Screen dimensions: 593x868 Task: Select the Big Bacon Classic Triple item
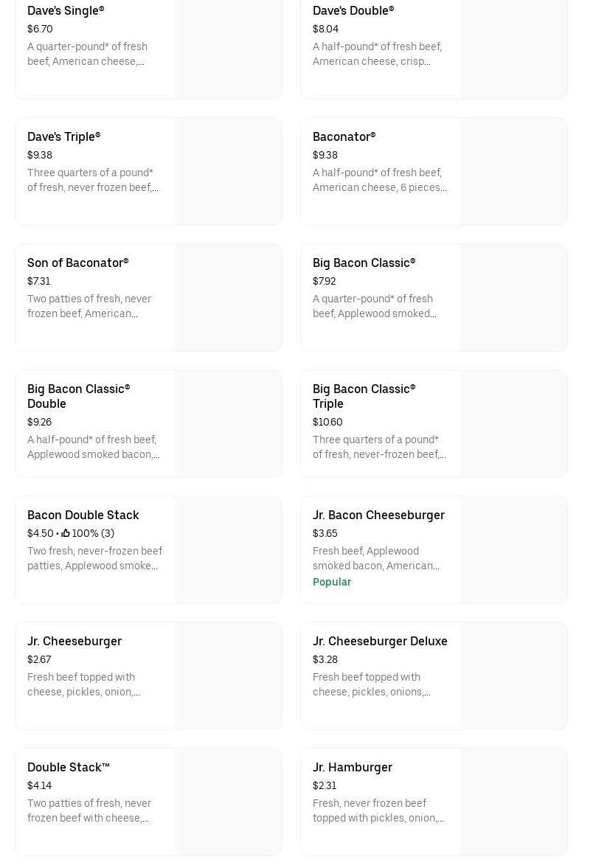[434, 424]
